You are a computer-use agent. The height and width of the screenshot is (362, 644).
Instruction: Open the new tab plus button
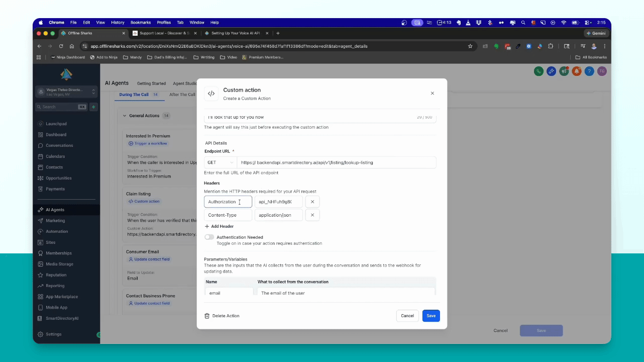278,33
